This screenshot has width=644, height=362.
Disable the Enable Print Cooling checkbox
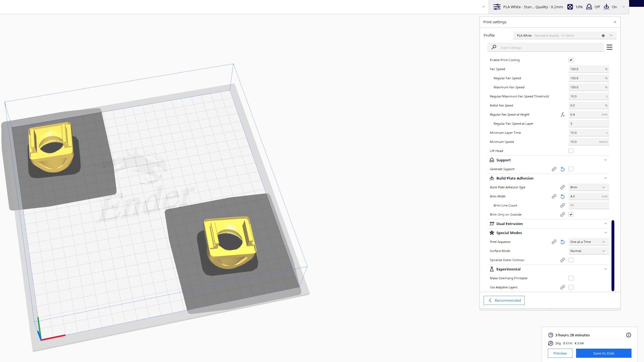[571, 60]
